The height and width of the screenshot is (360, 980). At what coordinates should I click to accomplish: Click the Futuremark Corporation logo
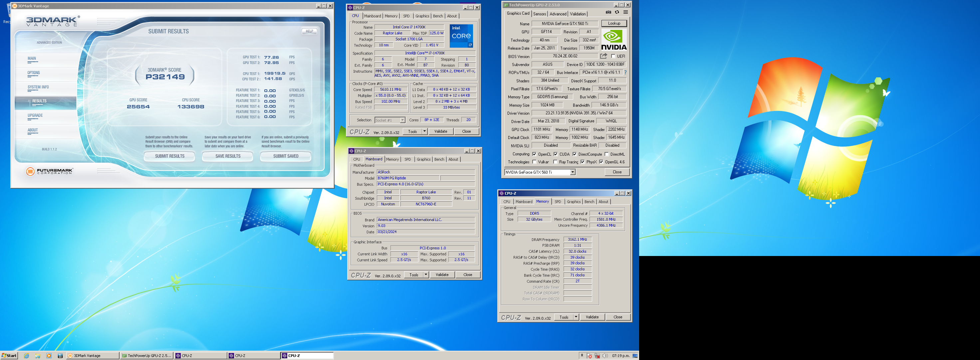pyautogui.click(x=50, y=171)
